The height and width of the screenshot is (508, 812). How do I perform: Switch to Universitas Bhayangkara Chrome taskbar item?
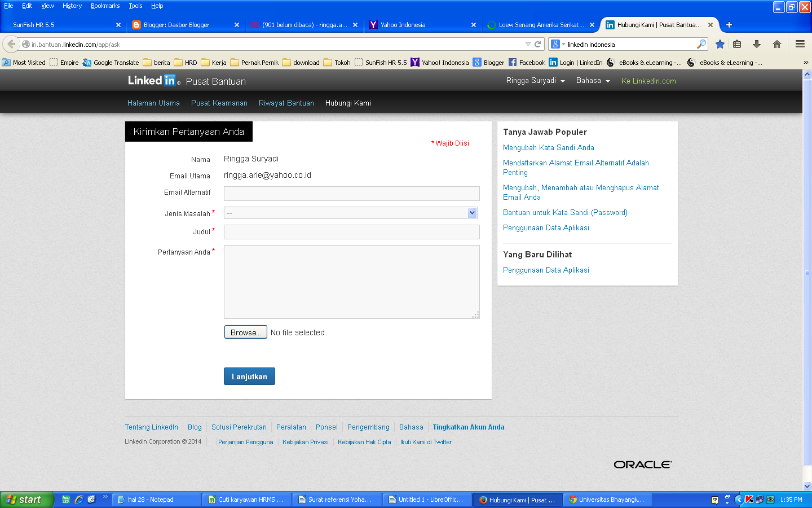tap(608, 500)
